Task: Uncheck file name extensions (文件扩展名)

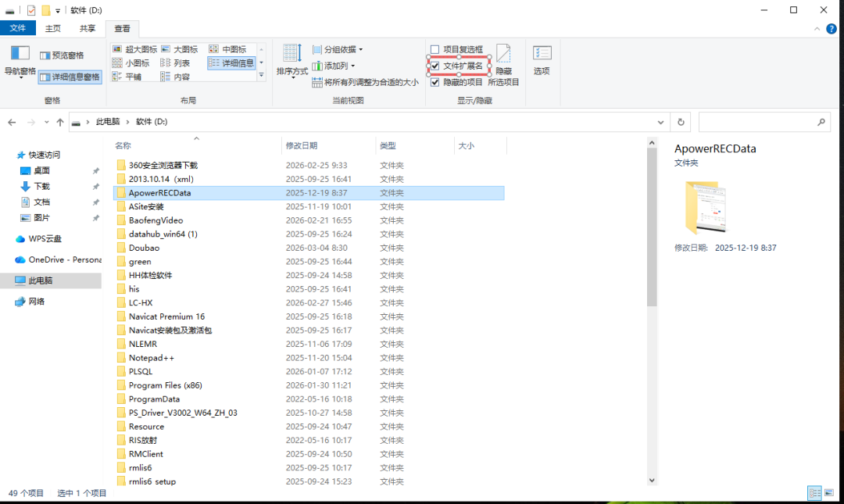Action: pos(435,66)
